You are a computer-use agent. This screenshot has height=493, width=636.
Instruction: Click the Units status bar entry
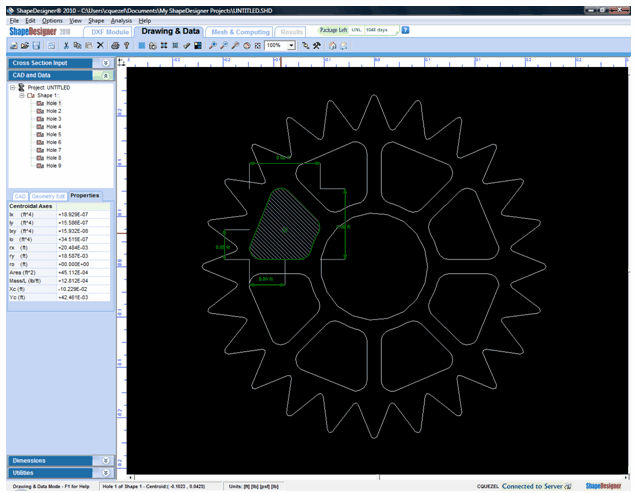click(x=254, y=486)
